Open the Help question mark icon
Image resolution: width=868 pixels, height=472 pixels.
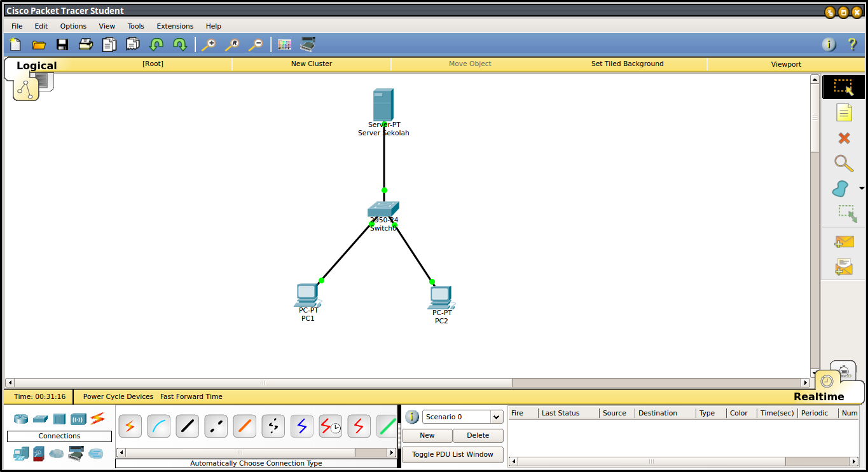coord(853,44)
